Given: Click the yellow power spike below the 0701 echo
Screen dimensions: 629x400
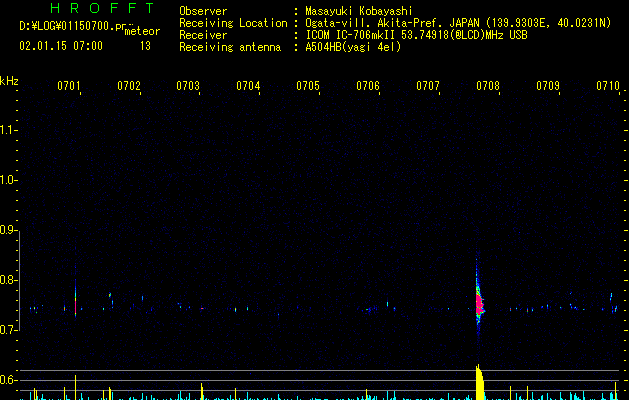Looking at the screenshot, I should pyautogui.click(x=75, y=388).
